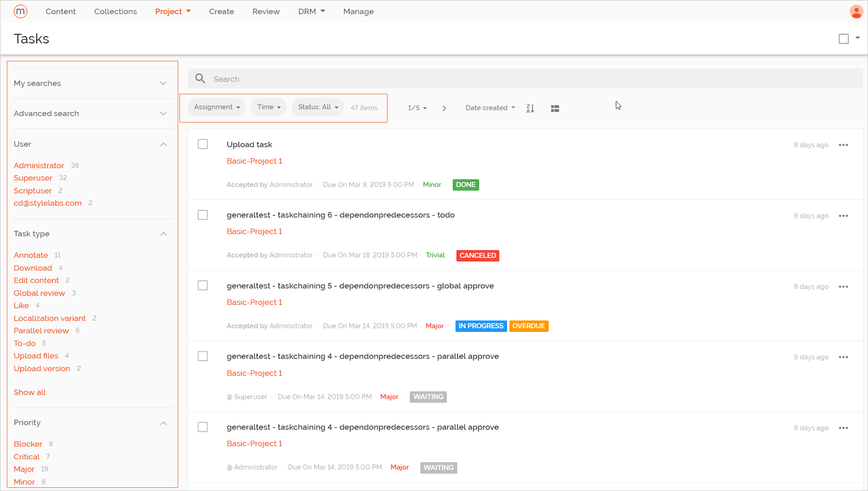This screenshot has width=868, height=491.
Task: Open the Status: All dropdown
Action: [x=317, y=107]
